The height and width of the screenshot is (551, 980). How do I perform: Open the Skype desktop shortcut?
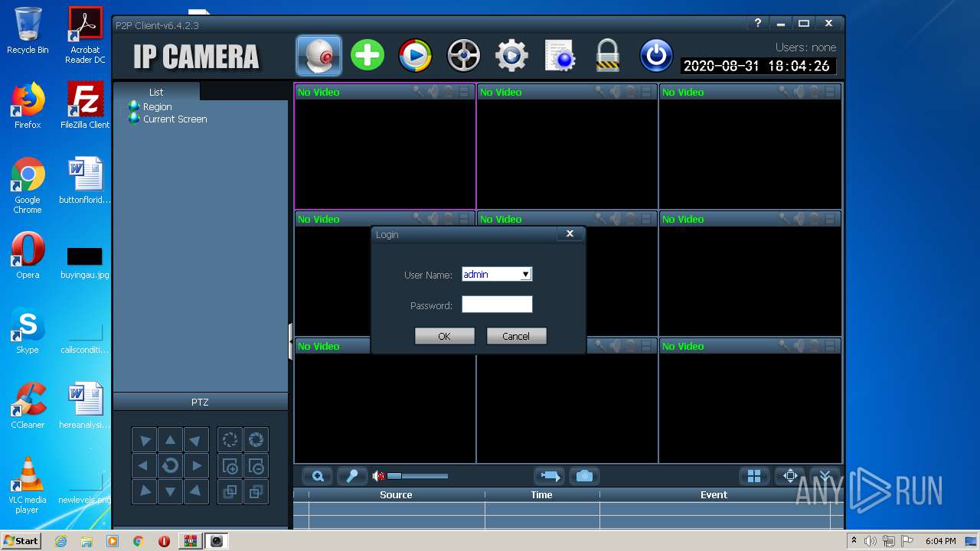pos(28,331)
